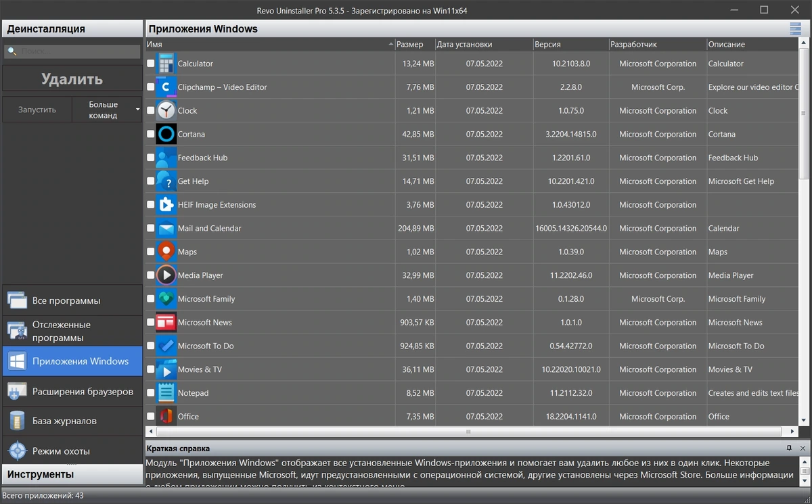Select the Mail and Calendar checkbox
The height and width of the screenshot is (504, 812).
(x=151, y=228)
